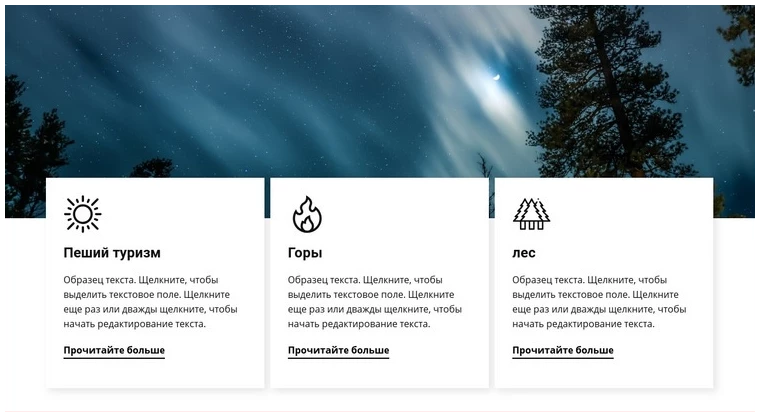Viewport: 760px width, 417px height.
Task: Select the лес card heading
Action: point(524,253)
